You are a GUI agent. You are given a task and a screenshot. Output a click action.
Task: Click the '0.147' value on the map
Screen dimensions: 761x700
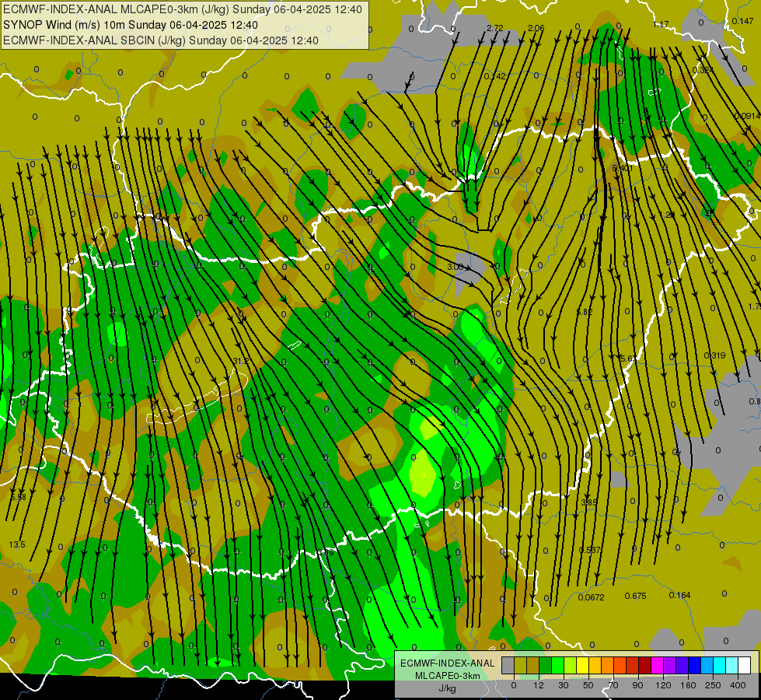743,21
